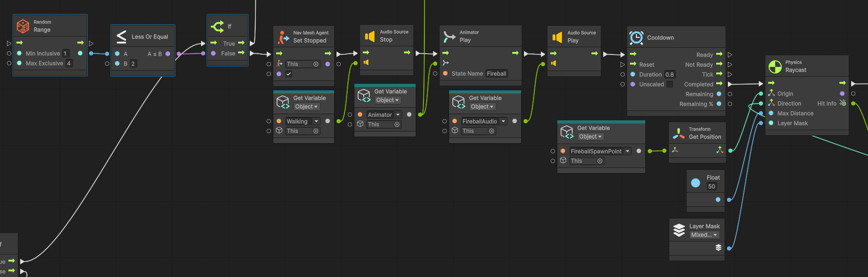Click the Less Or Equal node icon

(121, 36)
